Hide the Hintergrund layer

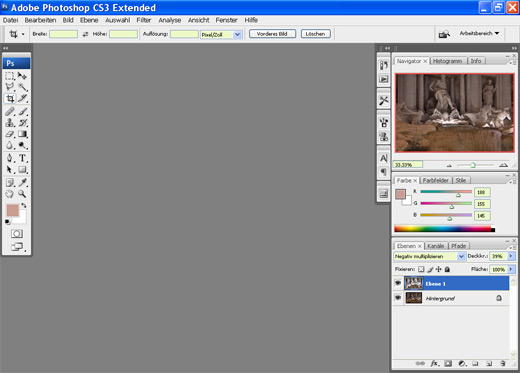398,298
